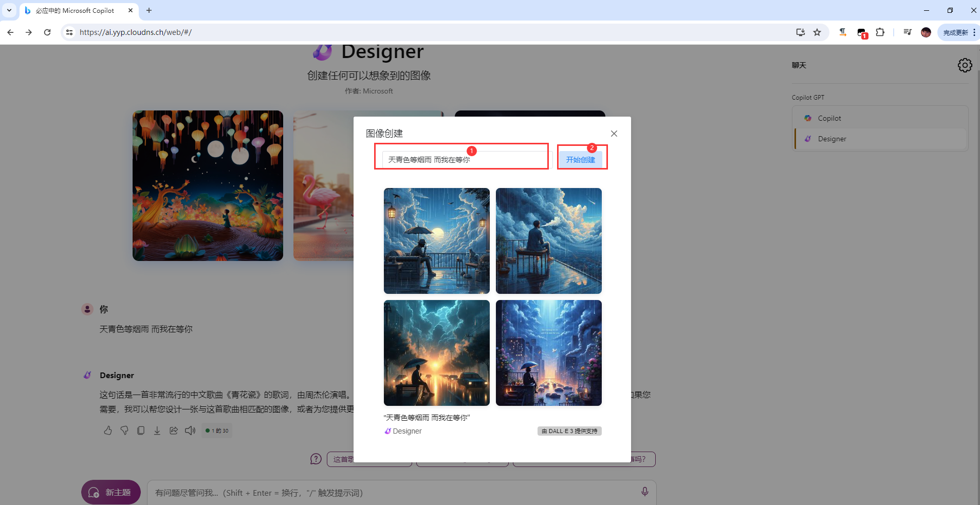Image resolution: width=980 pixels, height=505 pixels.
Task: Click the user message 天青色等烟雨 而我在等你
Action: click(x=146, y=329)
